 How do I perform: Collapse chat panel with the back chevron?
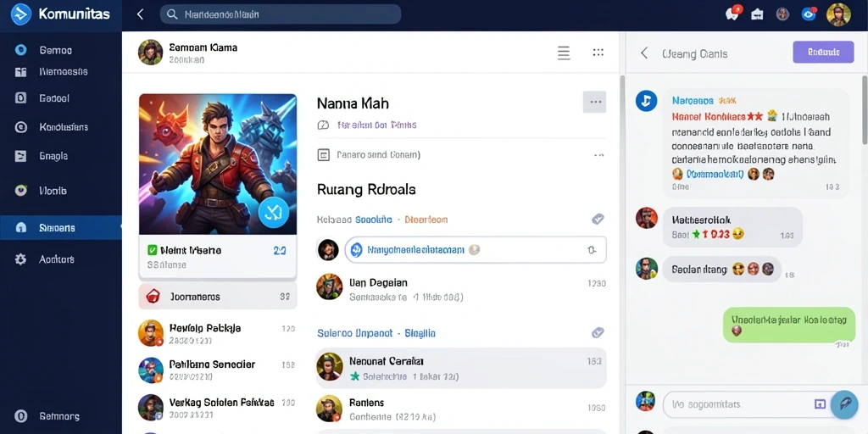pyautogui.click(x=644, y=53)
